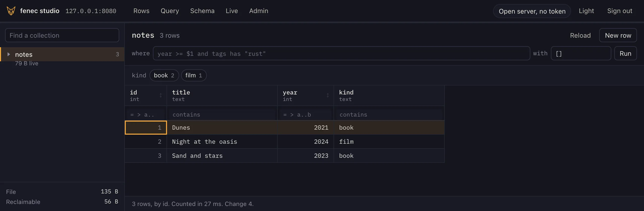Screen dimensions: 644x211
Task: Switch to Light theme
Action: click(x=586, y=11)
